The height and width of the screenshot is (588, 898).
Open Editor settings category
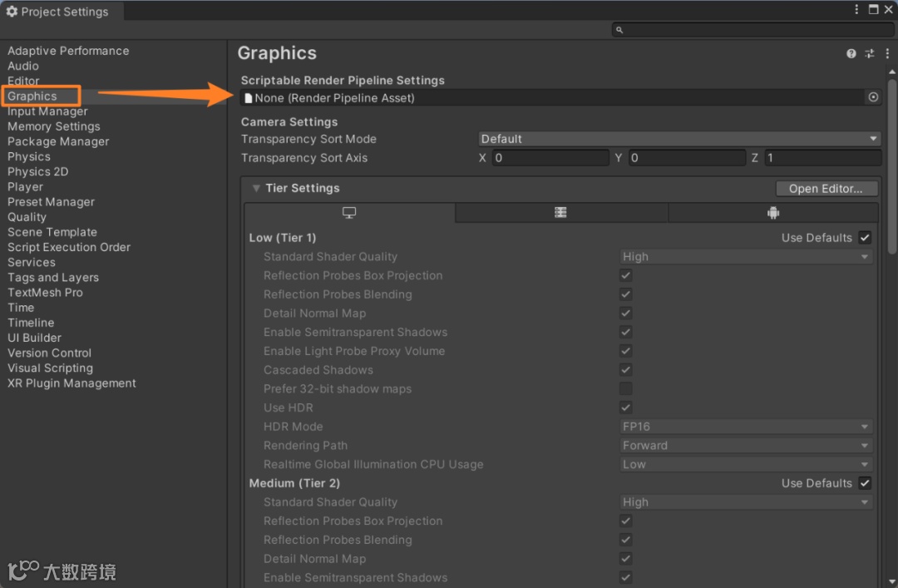[23, 81]
